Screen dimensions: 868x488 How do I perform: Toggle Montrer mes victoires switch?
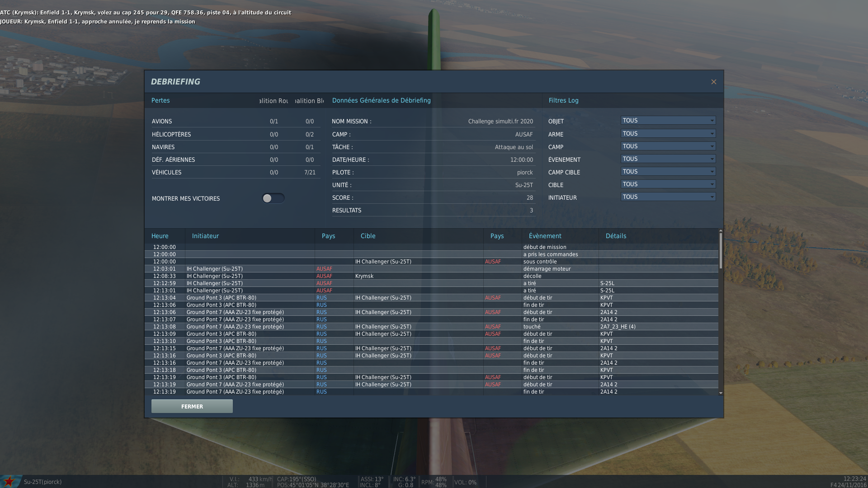point(273,198)
